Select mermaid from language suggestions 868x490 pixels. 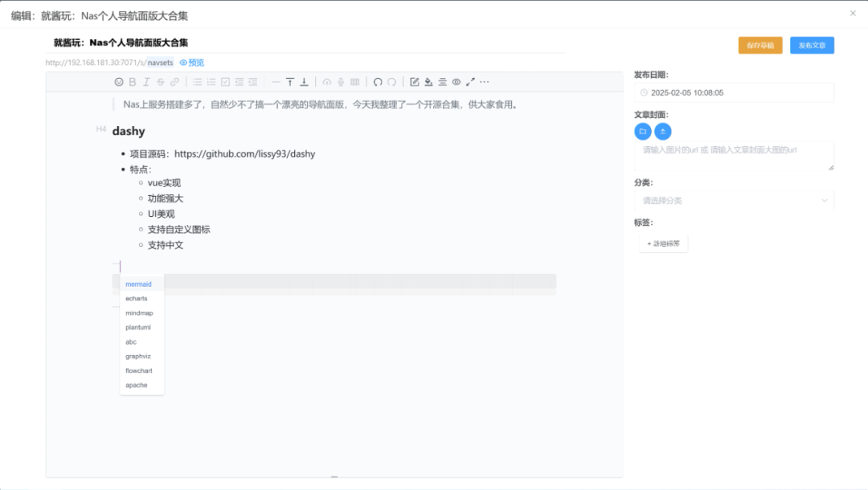coord(141,284)
